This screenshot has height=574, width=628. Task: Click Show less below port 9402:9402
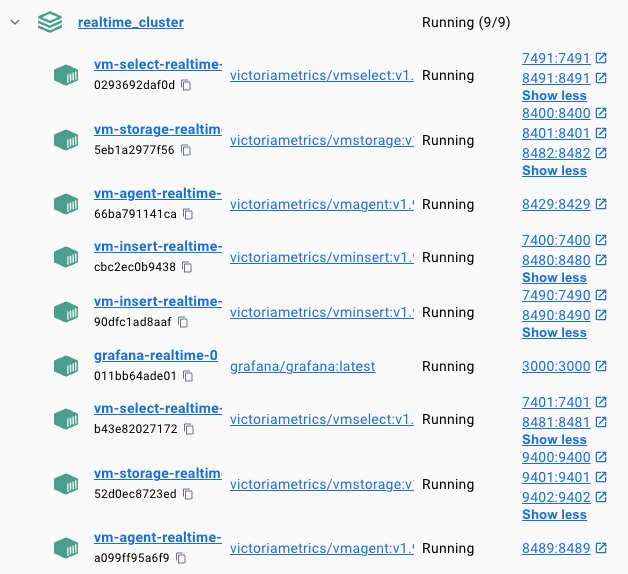coord(554,514)
